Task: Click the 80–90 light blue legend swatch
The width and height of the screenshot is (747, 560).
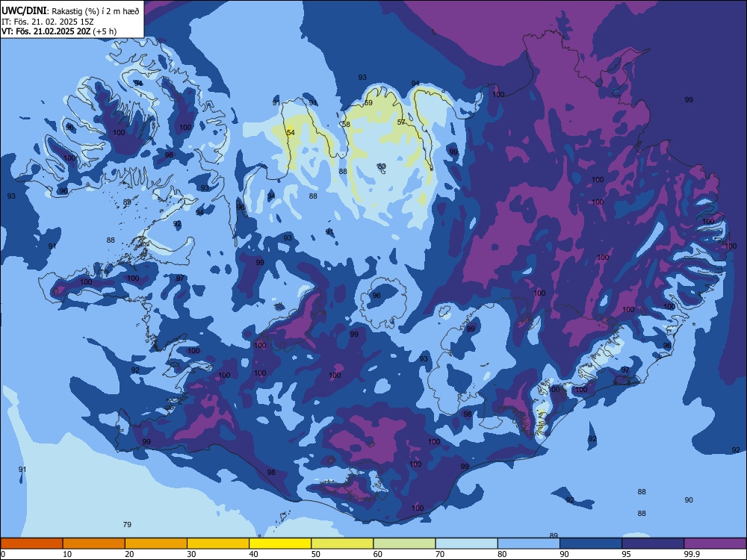Action: coord(529,544)
